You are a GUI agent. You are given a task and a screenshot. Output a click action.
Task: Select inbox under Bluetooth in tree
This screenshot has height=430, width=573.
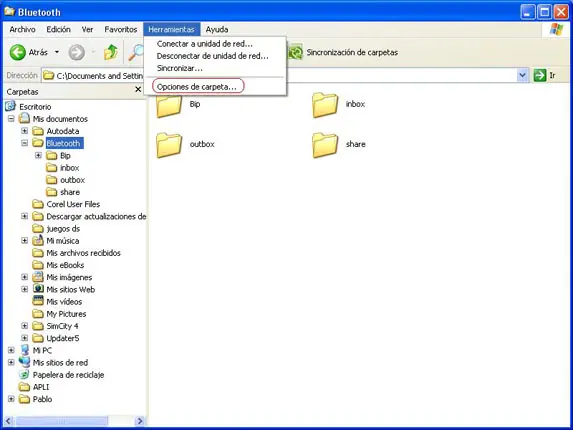(69, 168)
